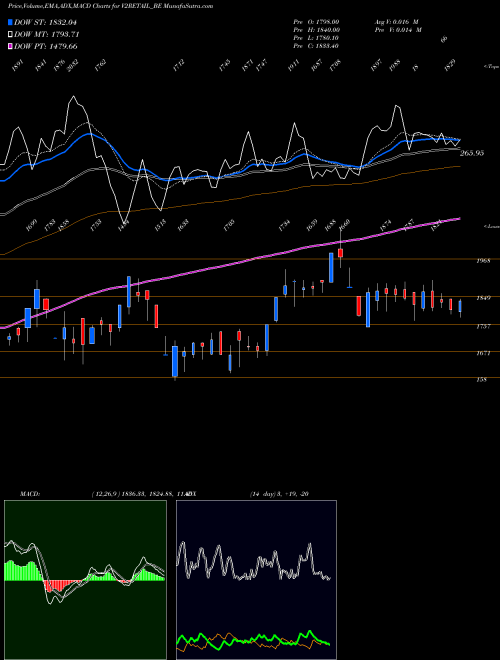Click the blue DOW ST legend swatch

pyautogui.click(x=10, y=22)
